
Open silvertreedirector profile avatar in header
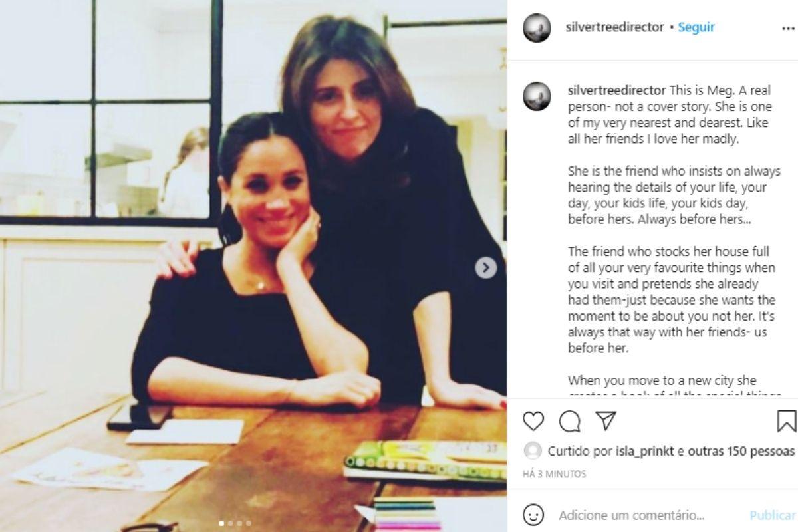pyautogui.click(x=537, y=28)
